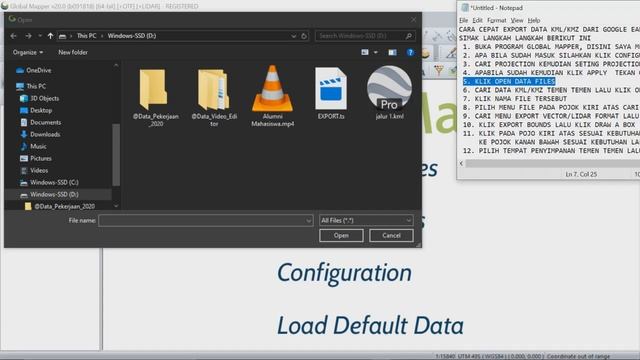
Task: Refresh the Windows-SSD (D:) folder
Action: pyautogui.click(x=304, y=36)
